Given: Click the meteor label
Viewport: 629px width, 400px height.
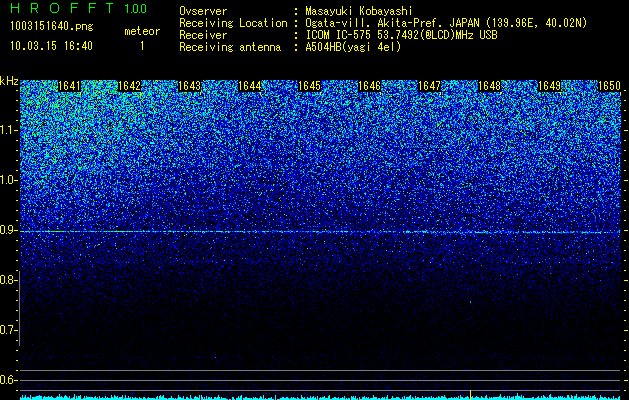Looking at the screenshot, I should pyautogui.click(x=142, y=31).
